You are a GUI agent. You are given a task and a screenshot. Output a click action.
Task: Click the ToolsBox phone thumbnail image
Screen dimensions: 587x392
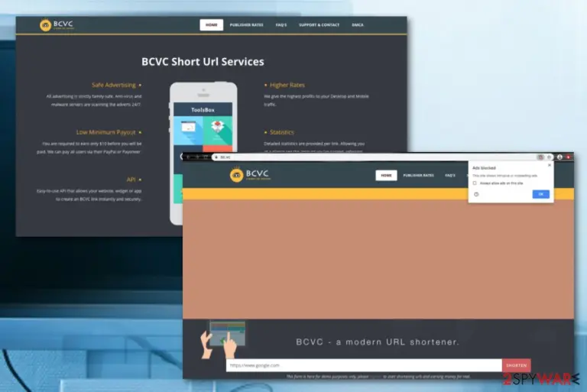click(203, 128)
